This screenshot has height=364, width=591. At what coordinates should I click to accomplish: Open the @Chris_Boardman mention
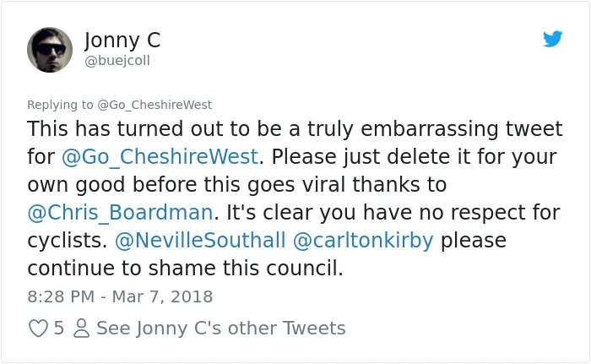121,213
